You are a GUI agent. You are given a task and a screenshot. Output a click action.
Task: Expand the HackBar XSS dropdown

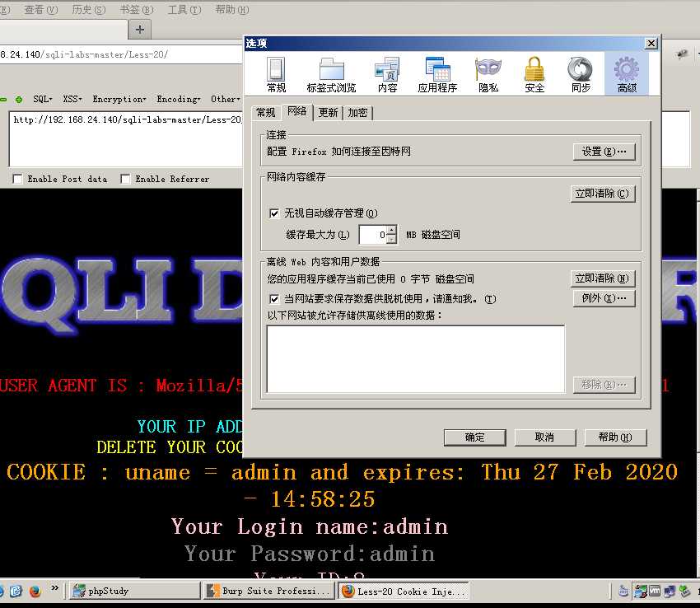coord(72,99)
